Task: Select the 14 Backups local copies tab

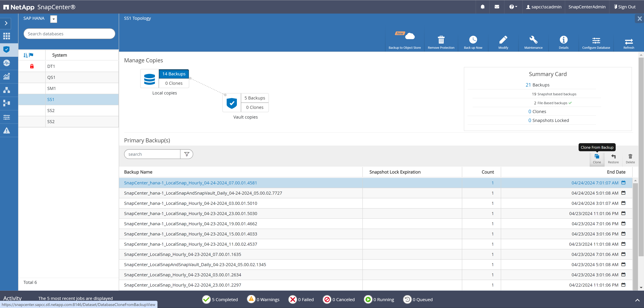Action: [x=174, y=74]
